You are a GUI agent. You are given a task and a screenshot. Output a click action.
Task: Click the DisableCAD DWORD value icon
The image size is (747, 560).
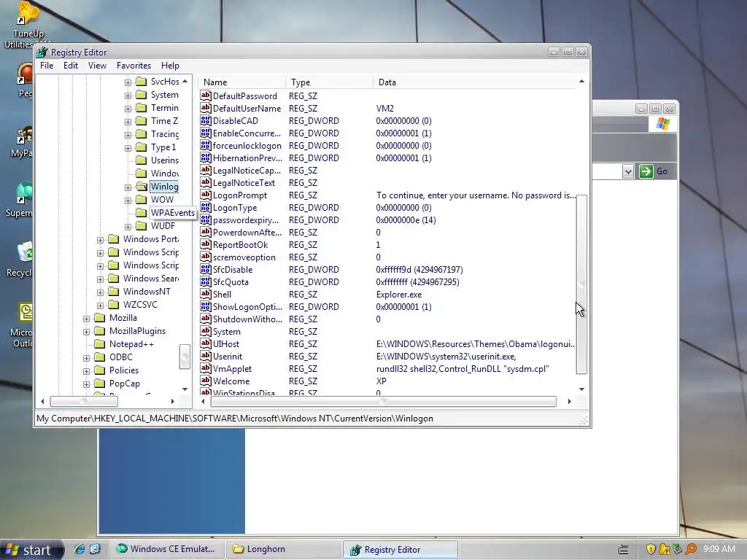[x=205, y=120]
